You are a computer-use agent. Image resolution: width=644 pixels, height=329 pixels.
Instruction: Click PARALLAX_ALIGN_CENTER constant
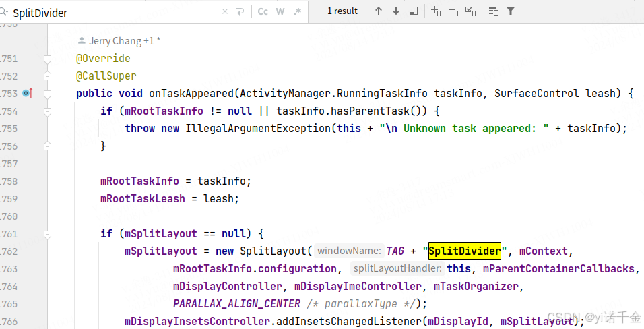pos(237,303)
